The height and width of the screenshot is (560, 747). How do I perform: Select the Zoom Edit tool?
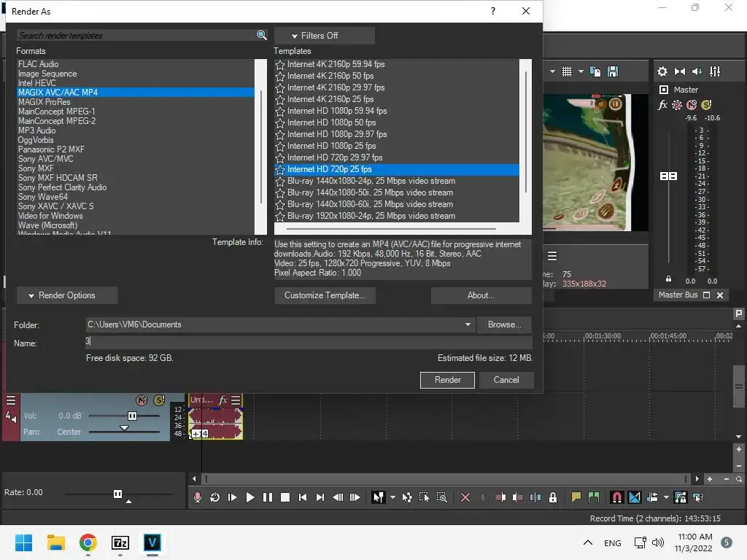coord(441,497)
